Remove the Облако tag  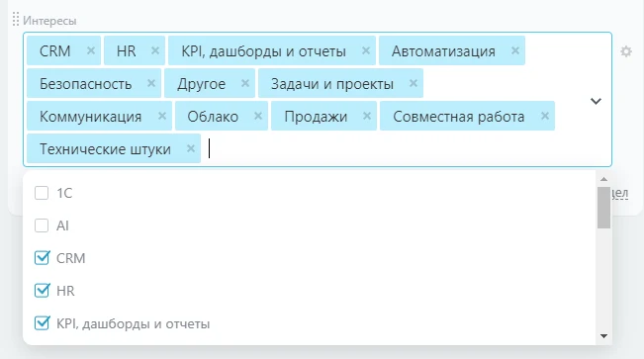258,116
